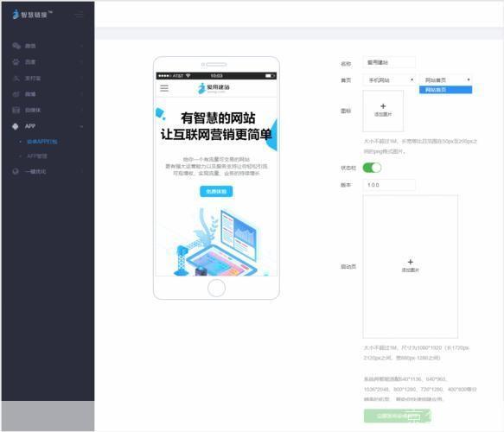This screenshot has width=504, height=432.
Task: Open the 网站首页 dropdown
Action: (446, 79)
